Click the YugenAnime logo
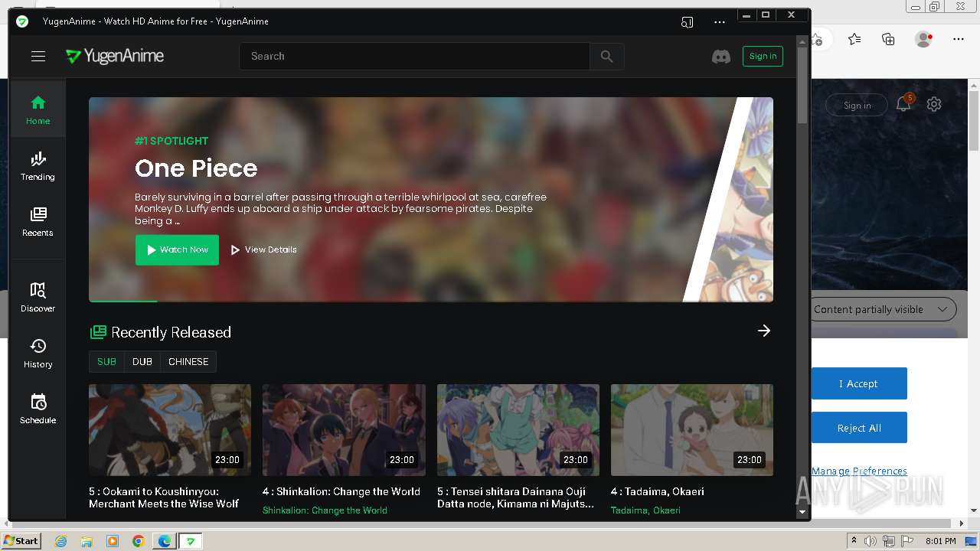The image size is (980, 551). click(115, 56)
